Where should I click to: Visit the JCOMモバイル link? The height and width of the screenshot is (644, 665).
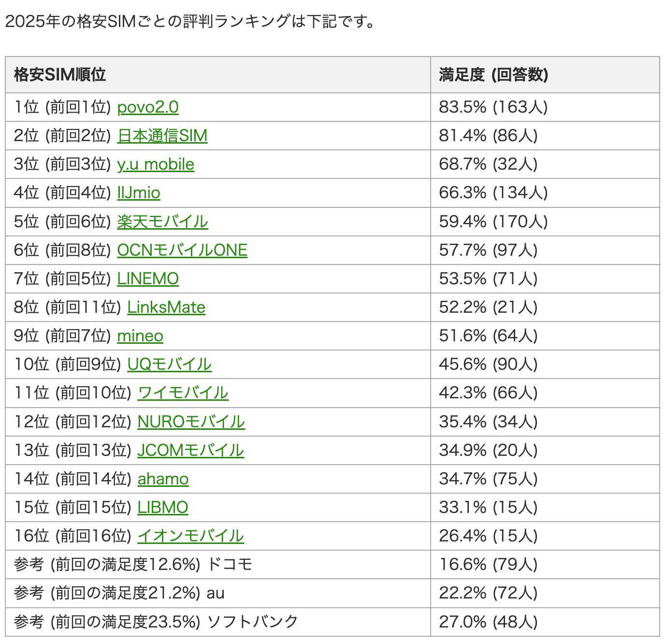(x=191, y=450)
